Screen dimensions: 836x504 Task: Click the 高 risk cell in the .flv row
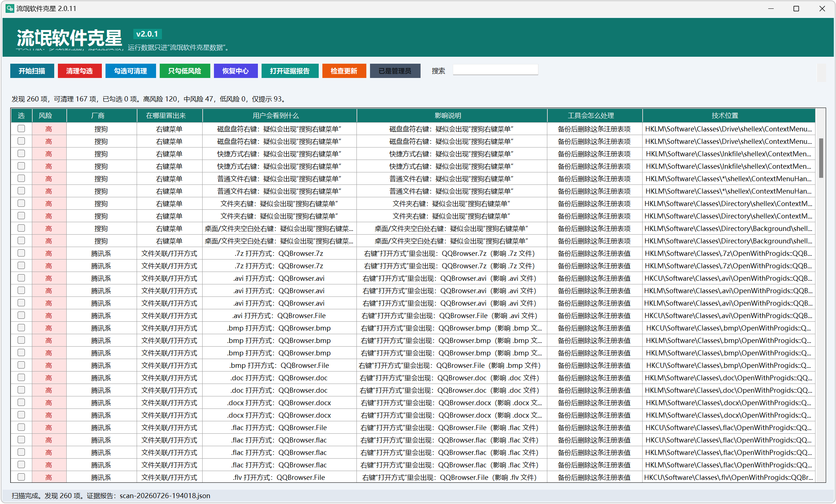[x=49, y=477]
